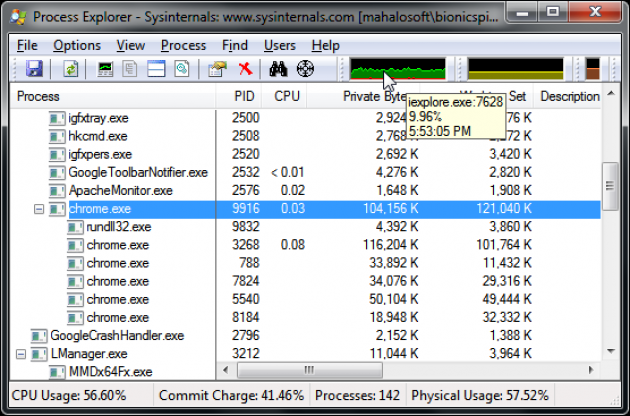Toggle the Show Process Tree icon

pyautogui.click(x=129, y=69)
